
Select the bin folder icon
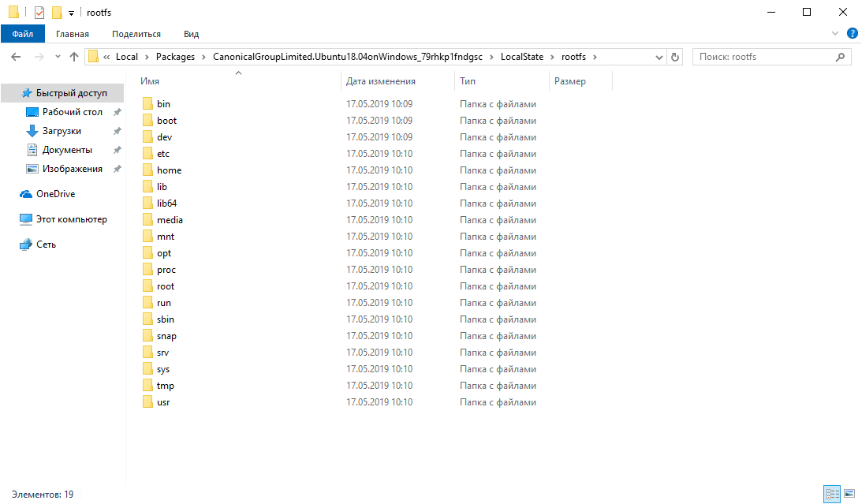click(x=147, y=104)
